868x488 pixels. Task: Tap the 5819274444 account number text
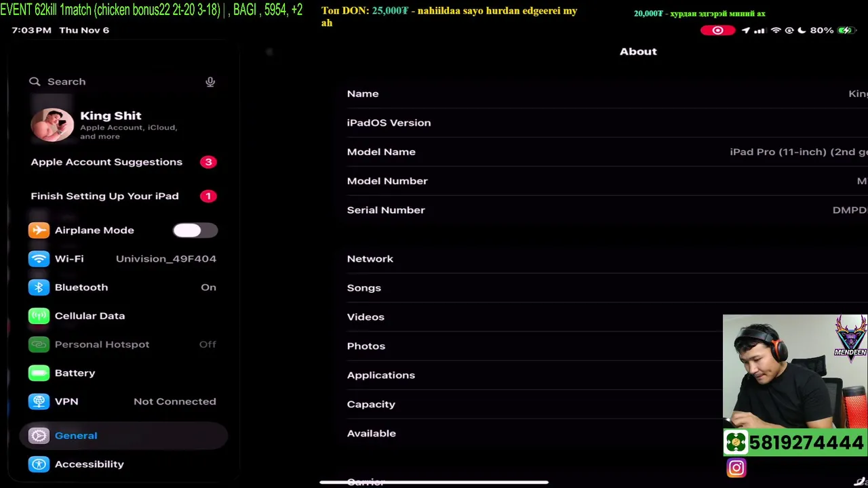806,443
